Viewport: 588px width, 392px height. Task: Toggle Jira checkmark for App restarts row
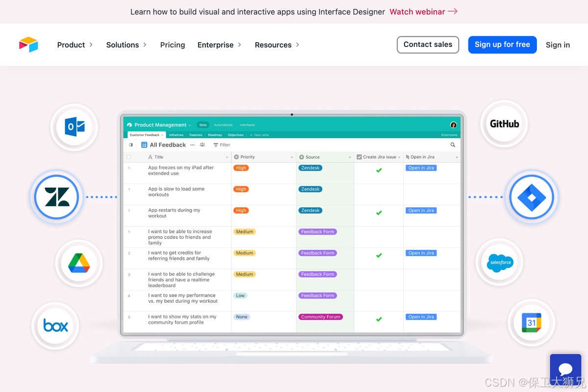coord(379,213)
